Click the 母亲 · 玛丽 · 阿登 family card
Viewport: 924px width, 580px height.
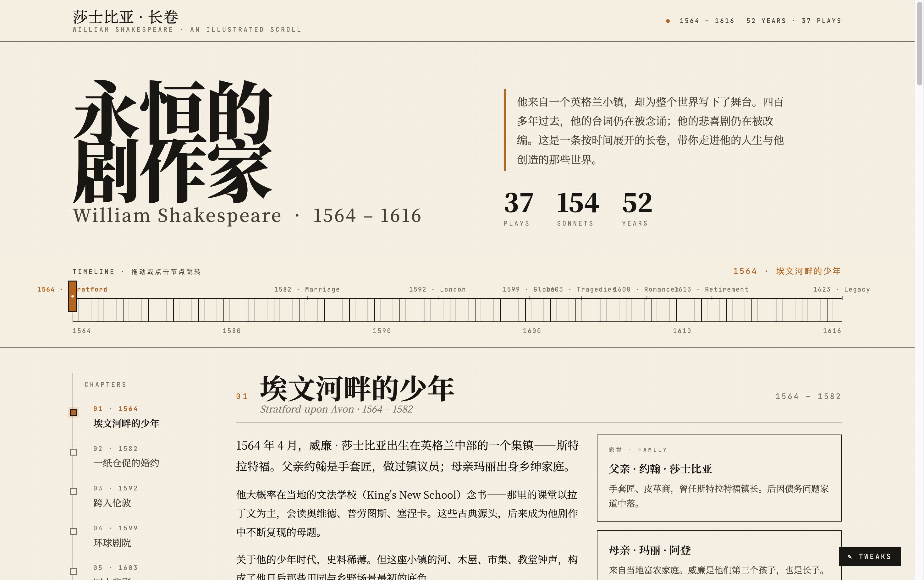[719, 555]
